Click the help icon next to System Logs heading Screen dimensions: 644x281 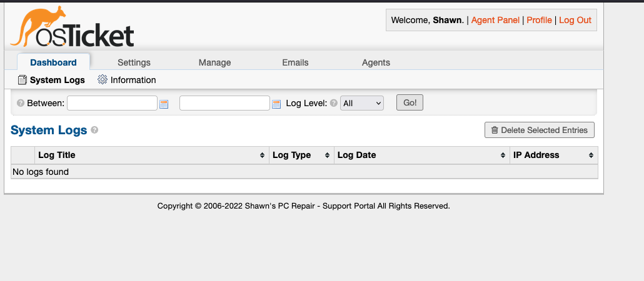(94, 130)
